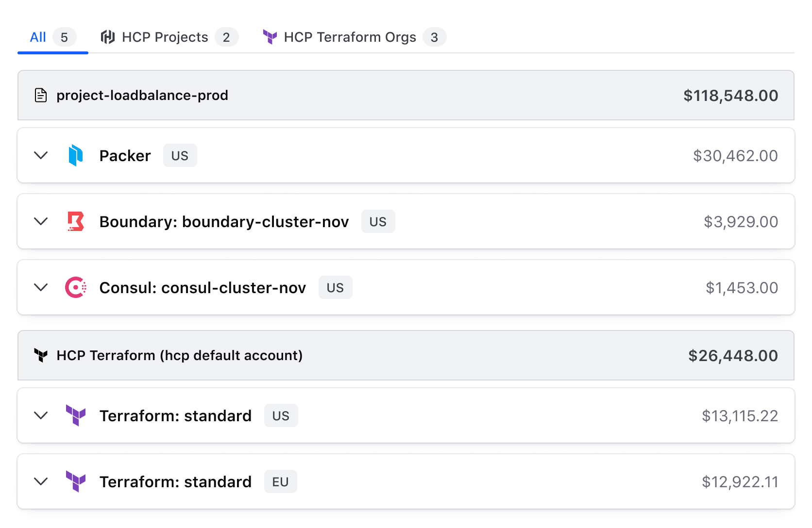
Task: Click the project-loadbalance-prod header name
Action: 142,95
